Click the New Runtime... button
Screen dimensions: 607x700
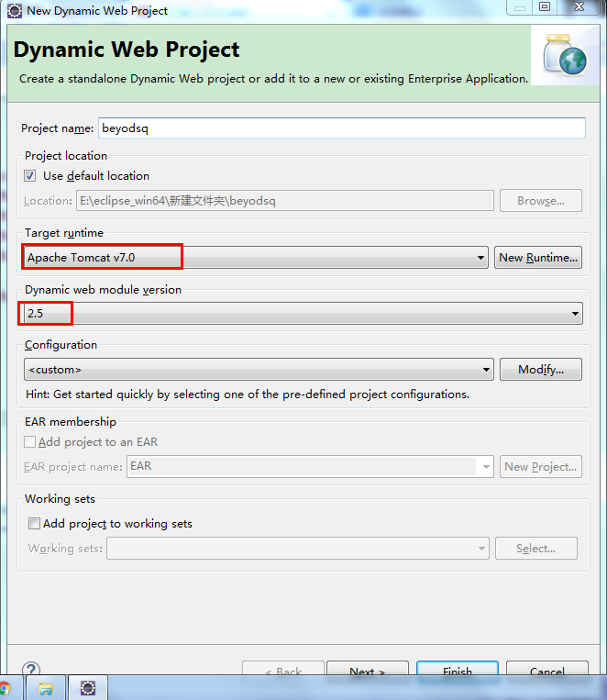538,258
